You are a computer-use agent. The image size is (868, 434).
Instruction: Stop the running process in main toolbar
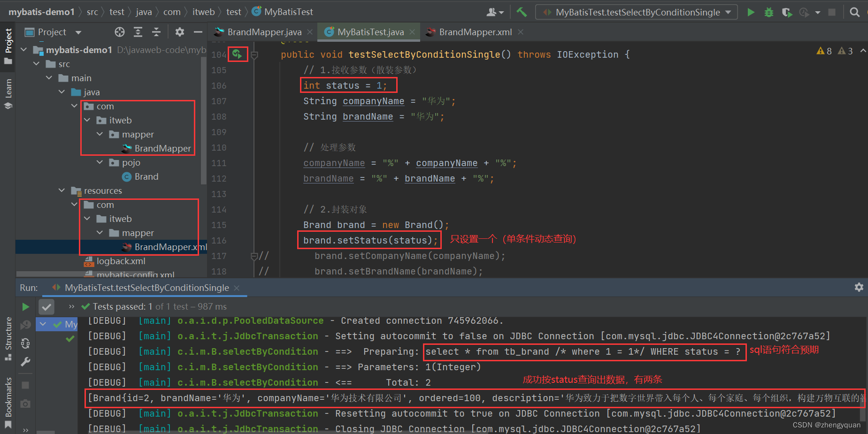click(x=832, y=12)
